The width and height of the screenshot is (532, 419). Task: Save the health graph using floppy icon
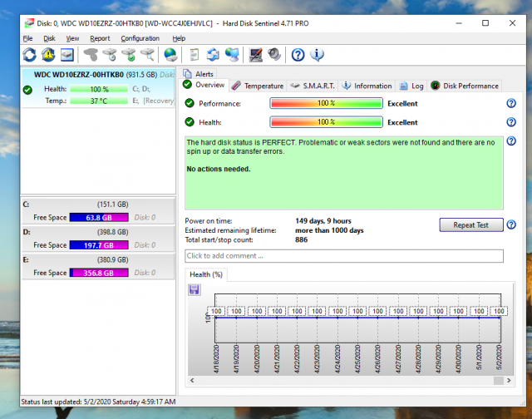coord(195,289)
